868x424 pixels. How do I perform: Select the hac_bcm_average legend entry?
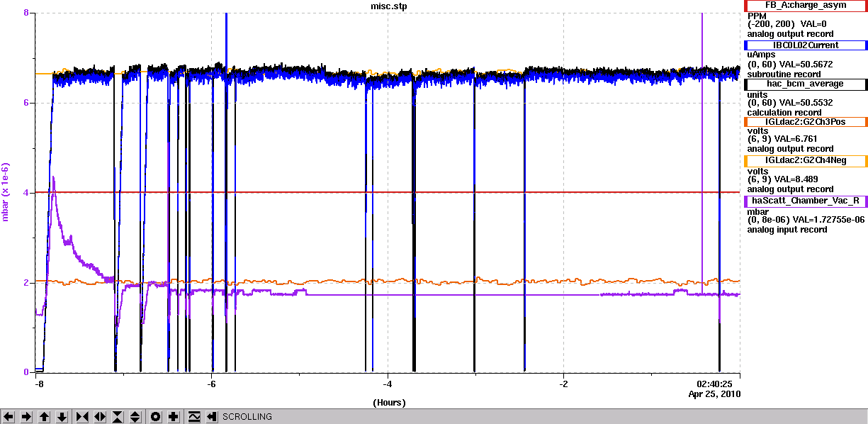point(805,84)
